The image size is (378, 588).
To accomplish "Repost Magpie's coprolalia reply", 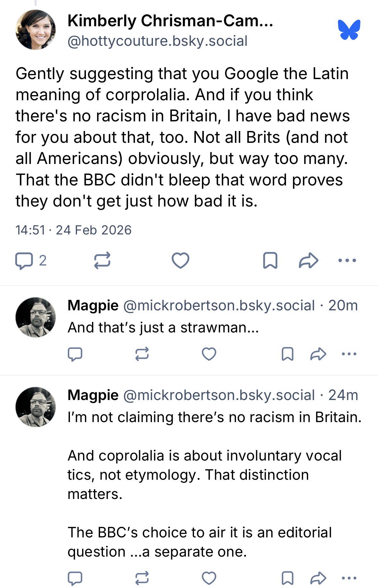I will tap(142, 578).
